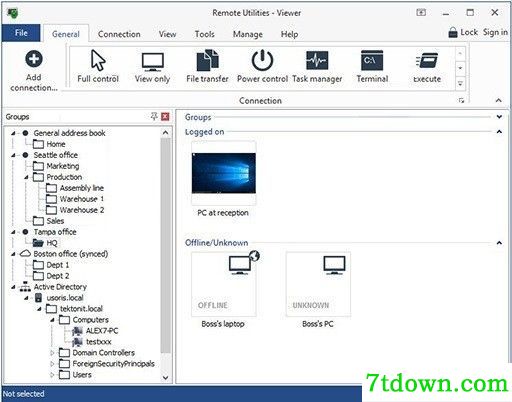Select the testxxx computer icon in tree
The width and height of the screenshot is (512, 402).
point(77,342)
